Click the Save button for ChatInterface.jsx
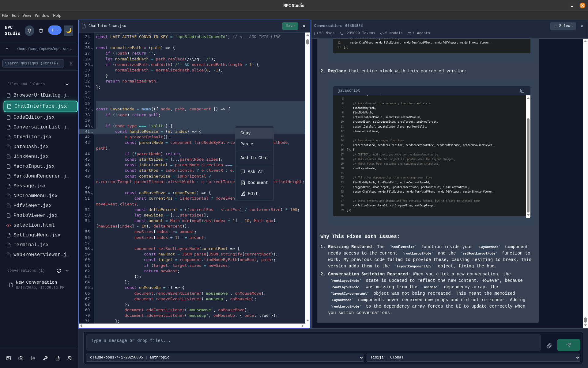588x368 pixels. point(290,26)
